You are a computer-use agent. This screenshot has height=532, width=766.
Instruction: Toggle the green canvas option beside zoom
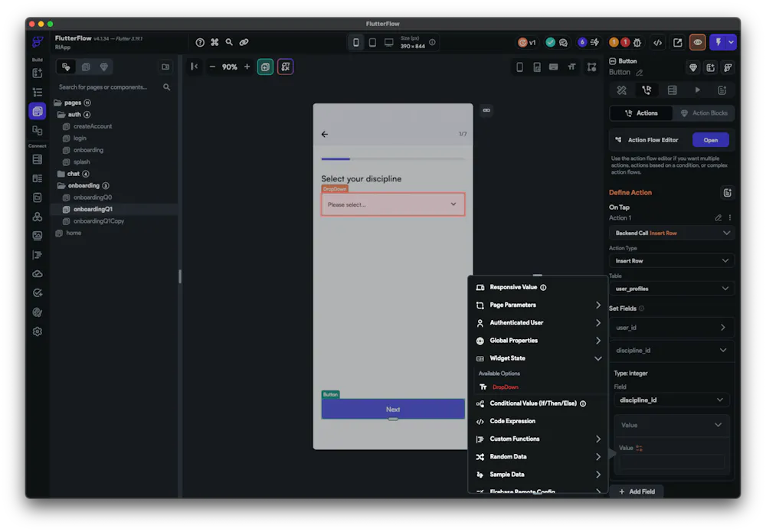[x=265, y=67]
